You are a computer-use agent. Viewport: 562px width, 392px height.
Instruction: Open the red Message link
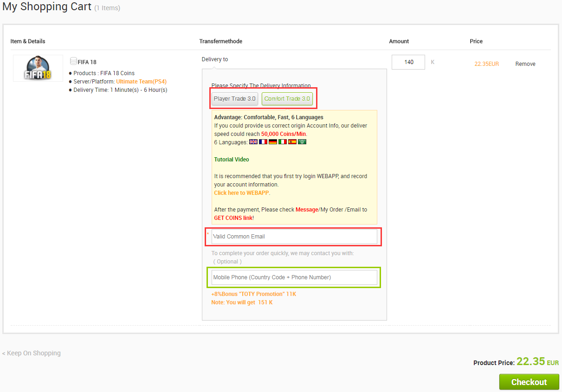(307, 210)
